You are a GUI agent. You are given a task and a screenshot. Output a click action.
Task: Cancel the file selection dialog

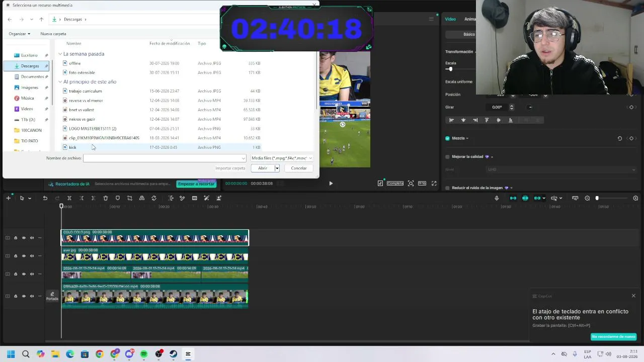(298, 168)
